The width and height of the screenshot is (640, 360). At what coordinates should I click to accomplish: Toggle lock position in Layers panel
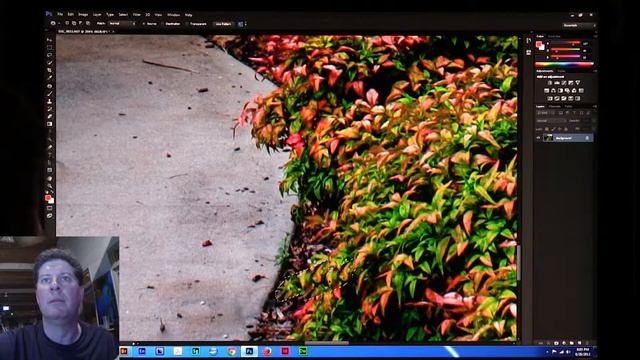coord(560,129)
